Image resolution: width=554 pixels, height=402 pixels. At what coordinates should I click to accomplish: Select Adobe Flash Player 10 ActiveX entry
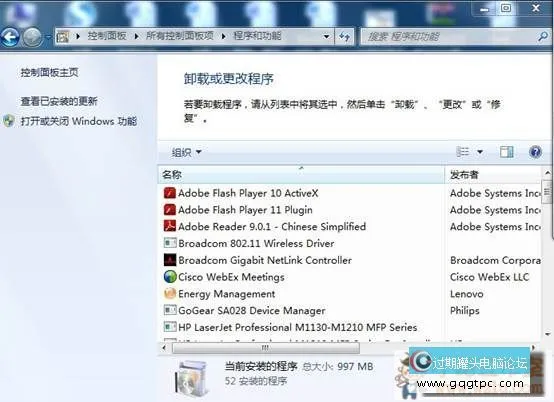[248, 193]
